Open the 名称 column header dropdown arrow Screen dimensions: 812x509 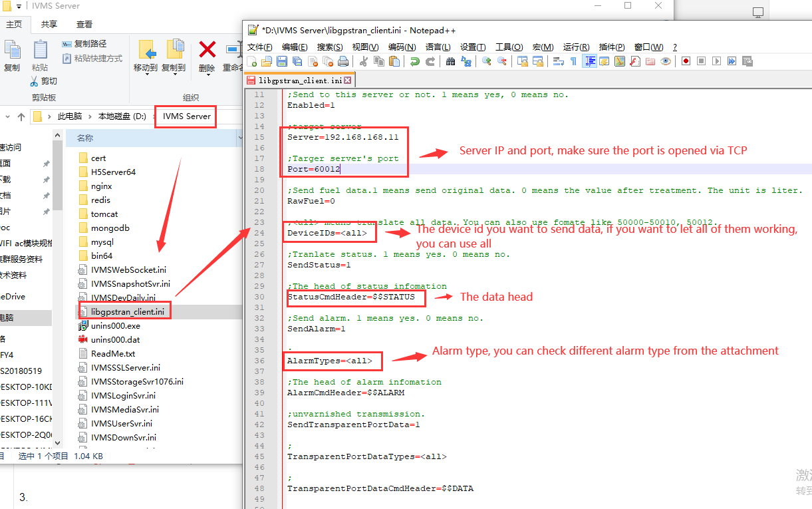tap(240, 138)
